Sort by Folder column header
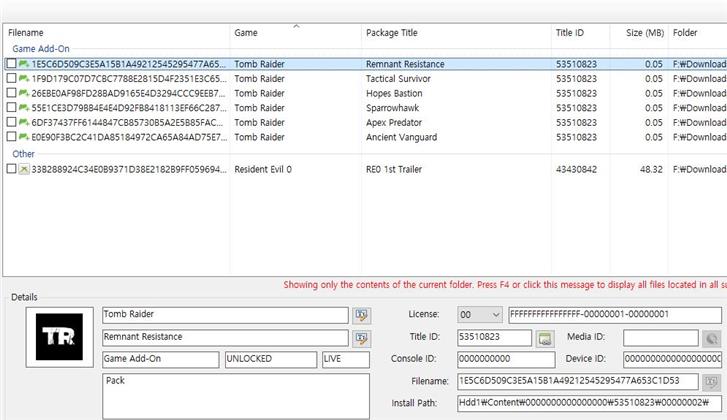Image resolution: width=727 pixels, height=420 pixels. [x=685, y=33]
